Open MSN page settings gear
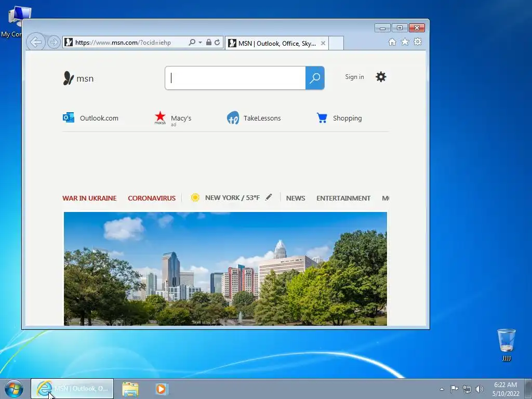Screen dimensions: 532x399 (x=381, y=77)
